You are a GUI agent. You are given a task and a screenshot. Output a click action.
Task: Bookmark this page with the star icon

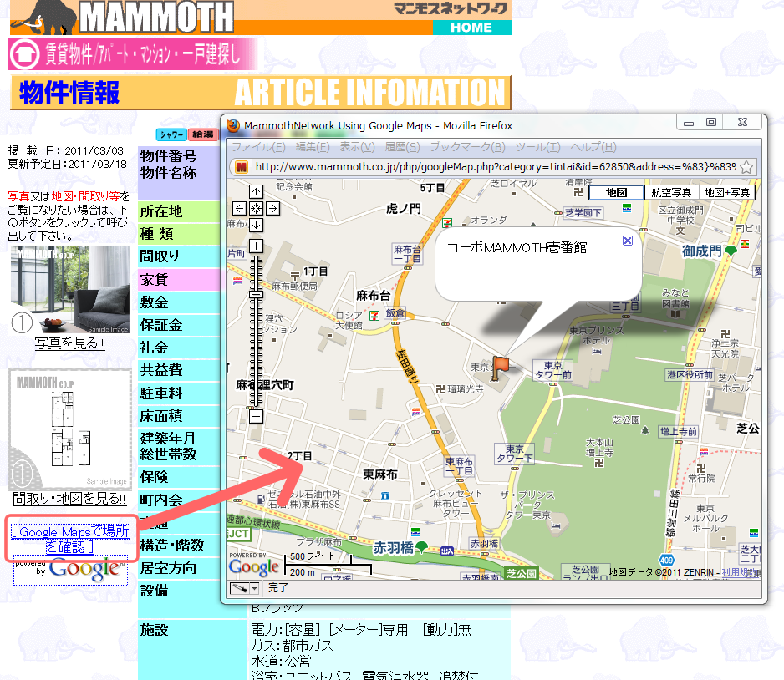(x=746, y=167)
